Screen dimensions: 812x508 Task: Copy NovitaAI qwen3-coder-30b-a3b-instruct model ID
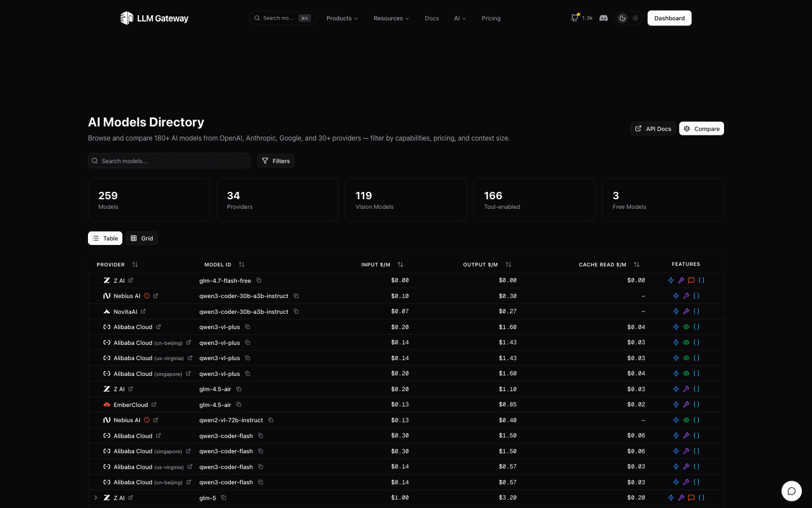296,312
